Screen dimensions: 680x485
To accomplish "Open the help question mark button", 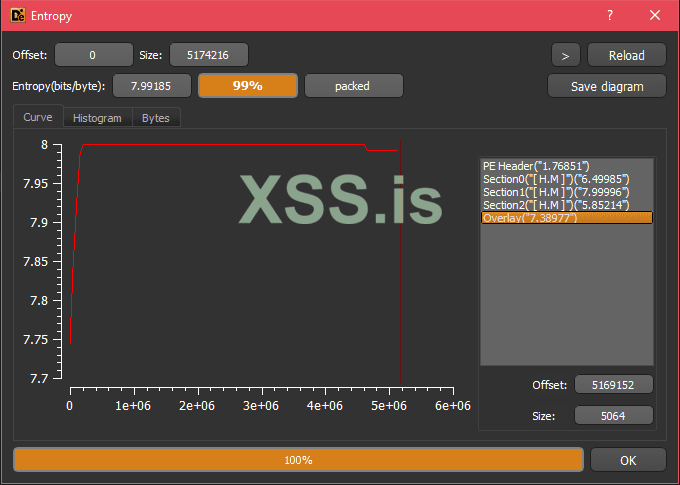I will (610, 16).
